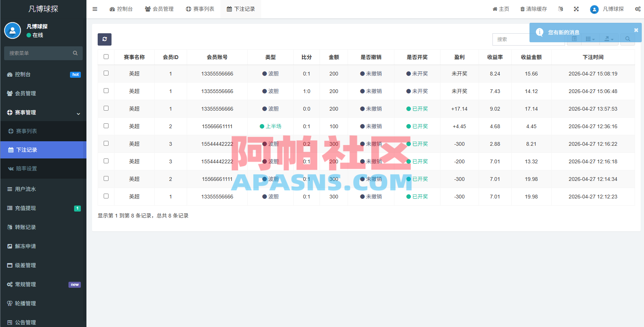Select the row with bet time 15:06:48

(x=106, y=91)
